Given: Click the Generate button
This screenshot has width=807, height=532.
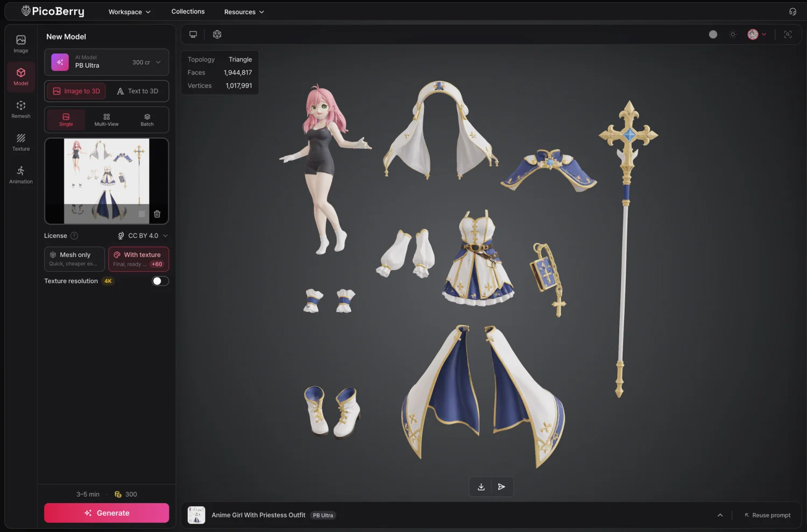Looking at the screenshot, I should (107, 513).
